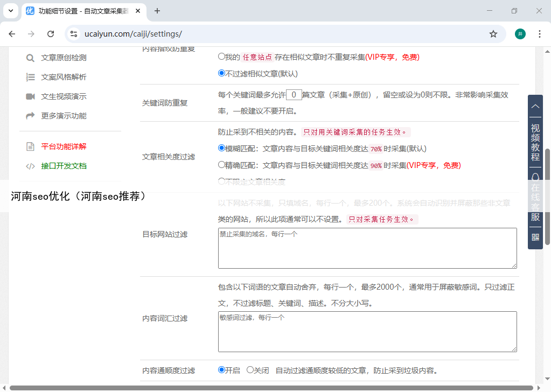The height and width of the screenshot is (392, 551).
Task: Click the list icon beside 文案风格解析
Action: pyautogui.click(x=30, y=78)
